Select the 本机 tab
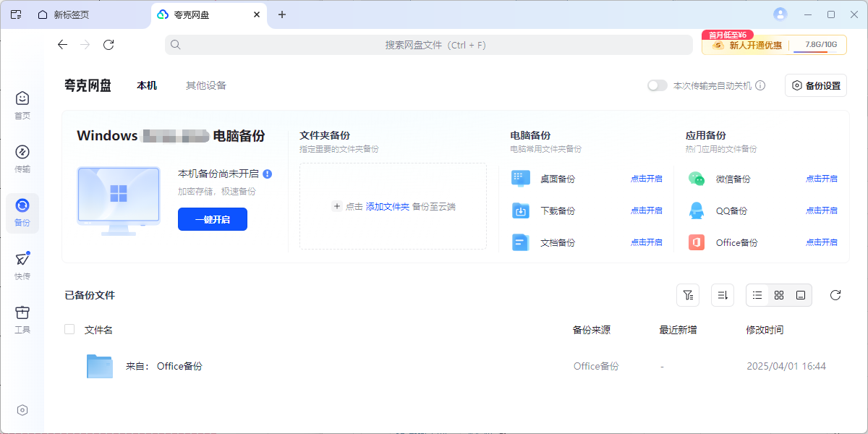This screenshot has width=868, height=434. click(147, 85)
